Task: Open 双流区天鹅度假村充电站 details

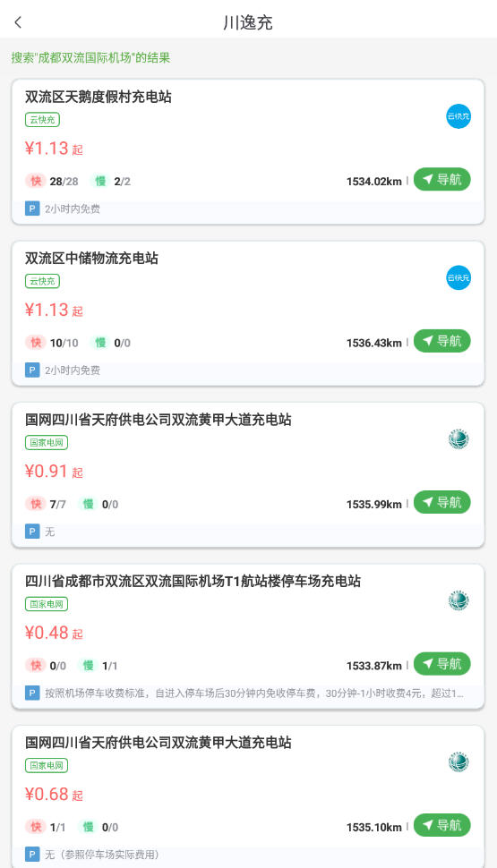Action: tap(99, 97)
